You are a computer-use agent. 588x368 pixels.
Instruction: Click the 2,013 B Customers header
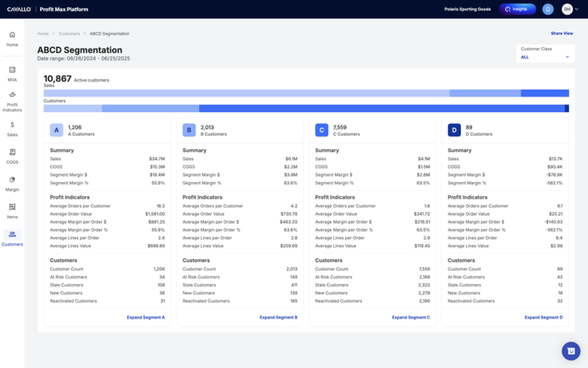(213, 130)
